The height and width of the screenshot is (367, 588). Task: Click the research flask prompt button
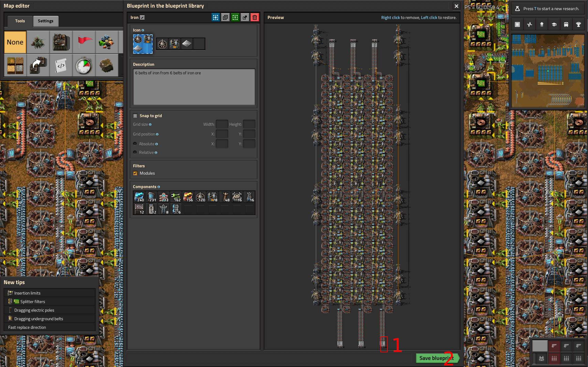click(x=548, y=9)
